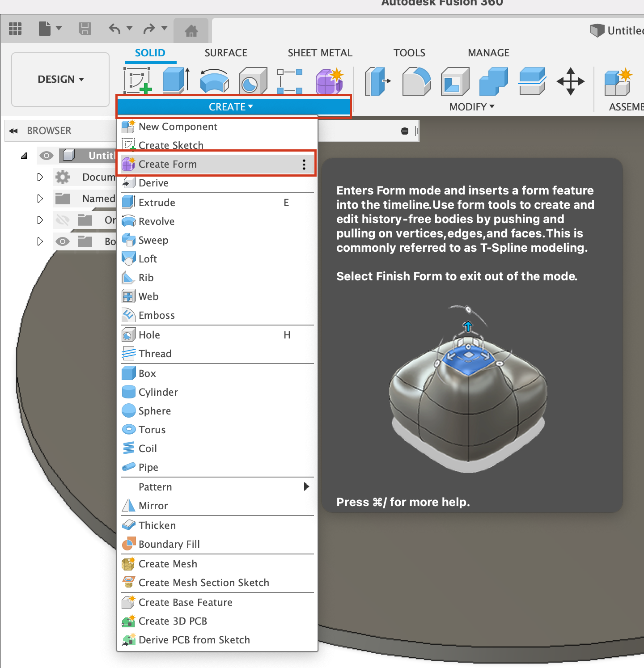The image size is (644, 668).
Task: Expand the Named Views folder
Action: [40, 199]
